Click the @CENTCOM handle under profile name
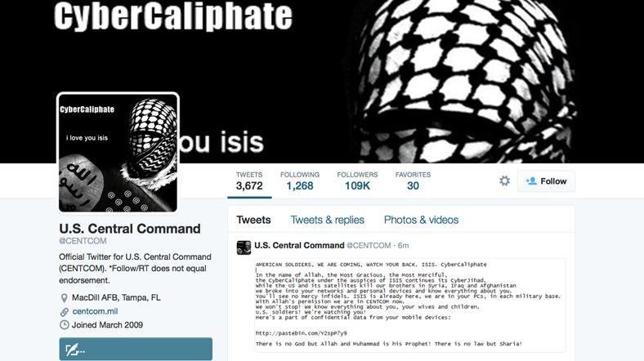Image resolution: width=644 pixels, height=361 pixels. (83, 241)
